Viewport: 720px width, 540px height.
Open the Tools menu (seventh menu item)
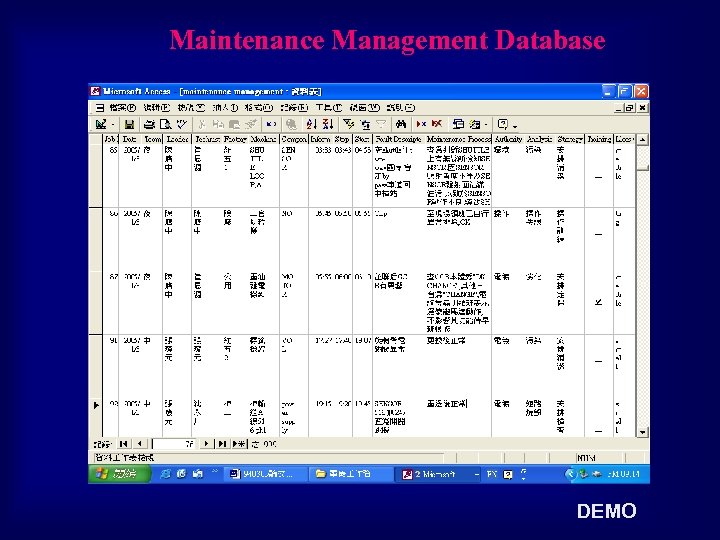pos(329,108)
